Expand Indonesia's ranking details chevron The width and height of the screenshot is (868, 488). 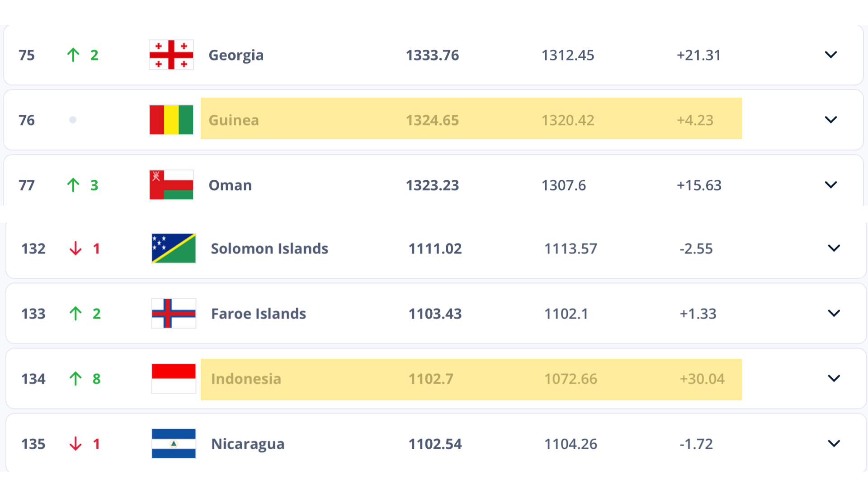(x=833, y=379)
